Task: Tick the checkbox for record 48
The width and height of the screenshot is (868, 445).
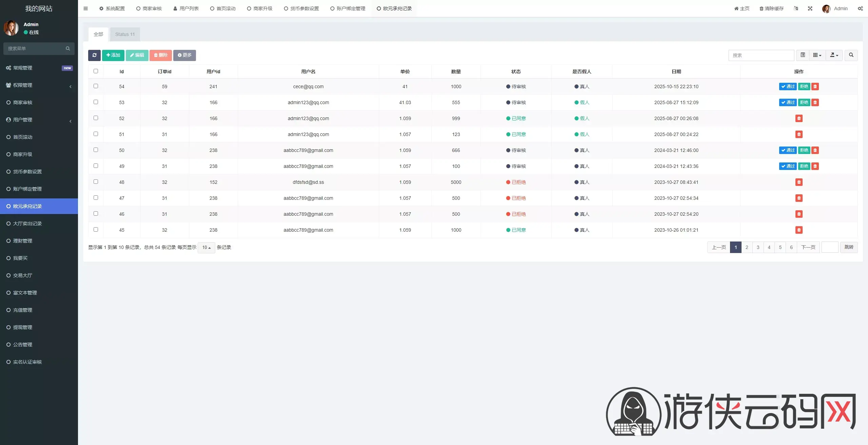Action: click(x=96, y=182)
